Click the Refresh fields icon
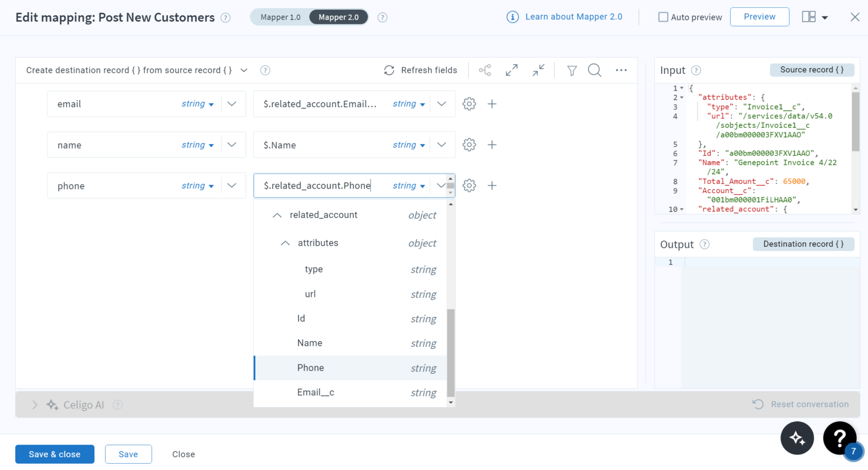Image resolution: width=868 pixels, height=470 pixels. (x=389, y=70)
